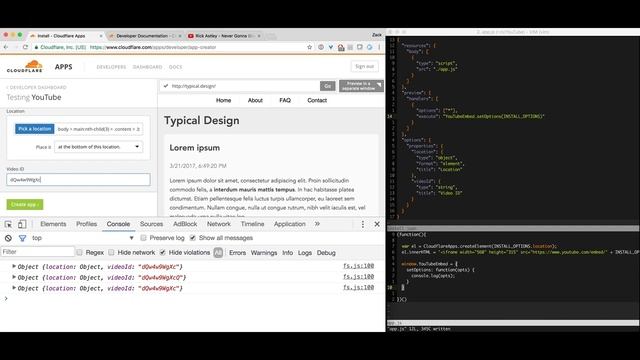640x360 pixels.
Task: Toggle the device toolbar icon
Action: (22, 224)
